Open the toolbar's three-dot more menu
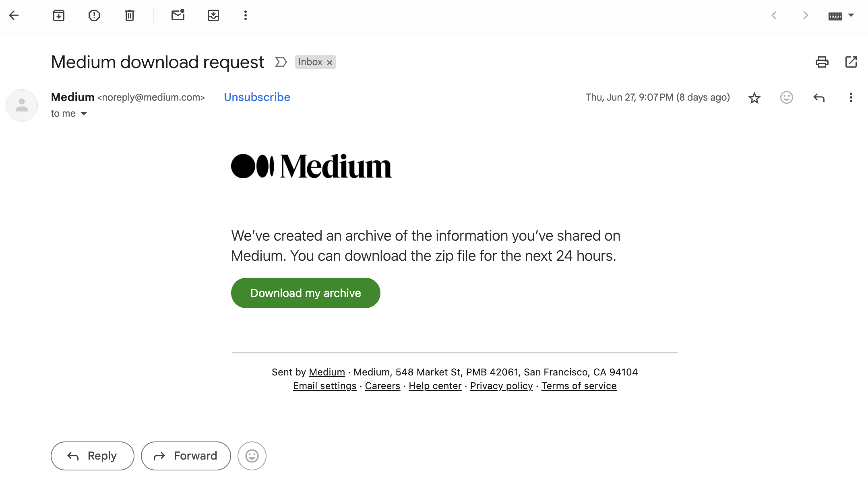Image resolution: width=868 pixels, height=499 pixels. coord(246,16)
